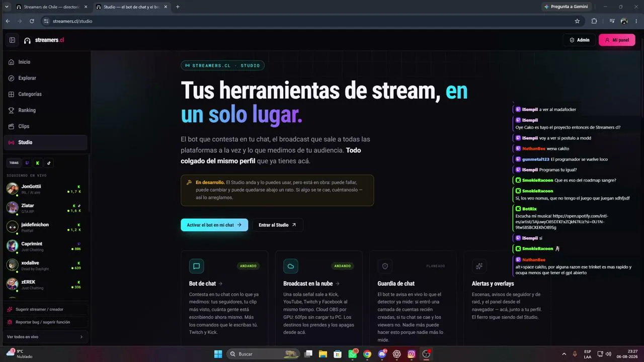
Task: Select xodalive in the following list
Action: click(44, 265)
